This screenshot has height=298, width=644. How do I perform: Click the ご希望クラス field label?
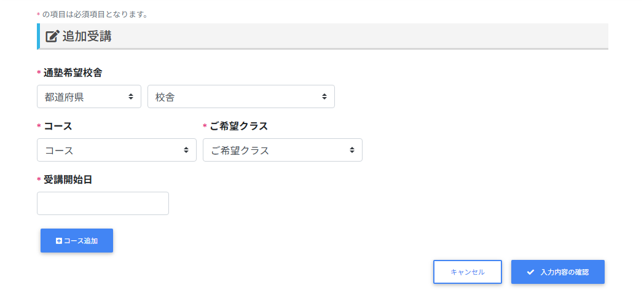[x=238, y=126]
